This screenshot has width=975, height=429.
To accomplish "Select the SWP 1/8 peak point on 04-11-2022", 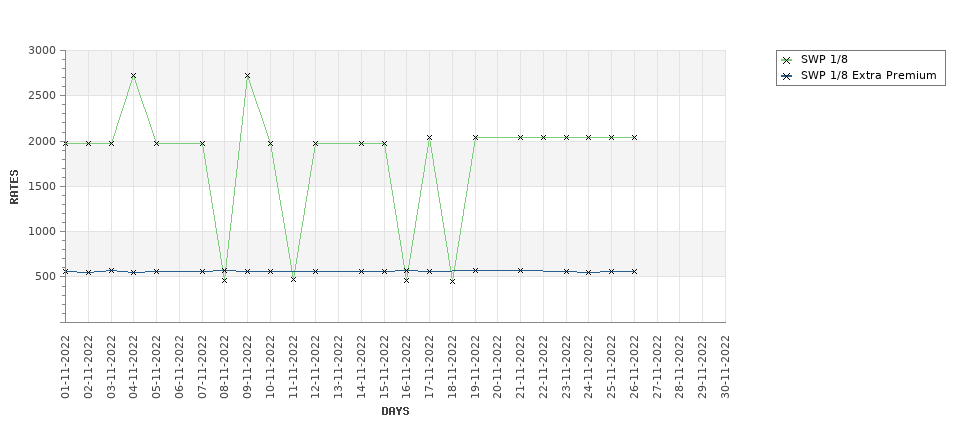I will click(134, 76).
